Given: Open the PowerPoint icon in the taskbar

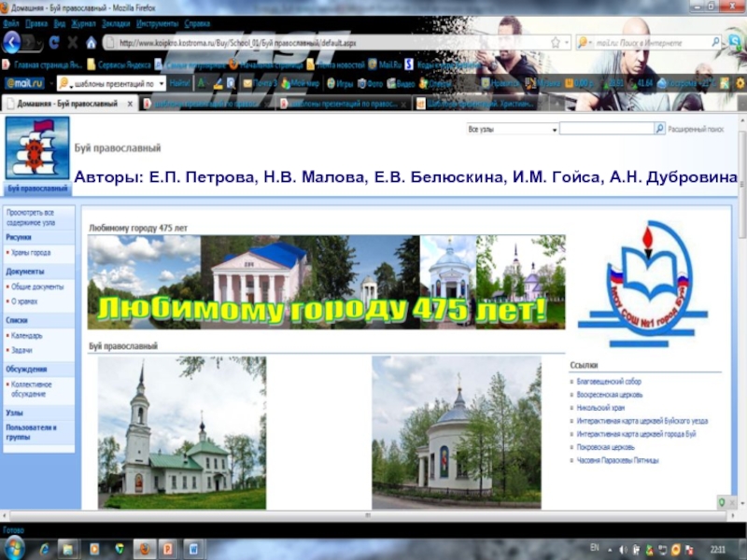Looking at the screenshot, I should [169, 548].
